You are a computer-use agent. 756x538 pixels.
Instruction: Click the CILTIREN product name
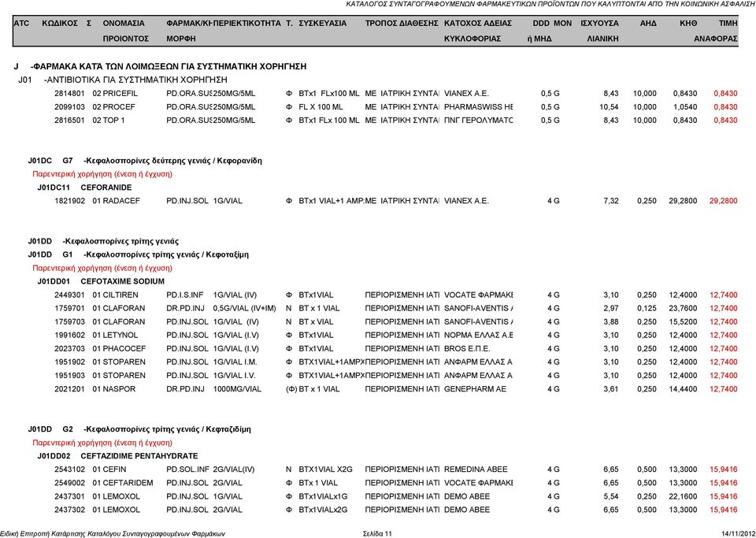120,295
